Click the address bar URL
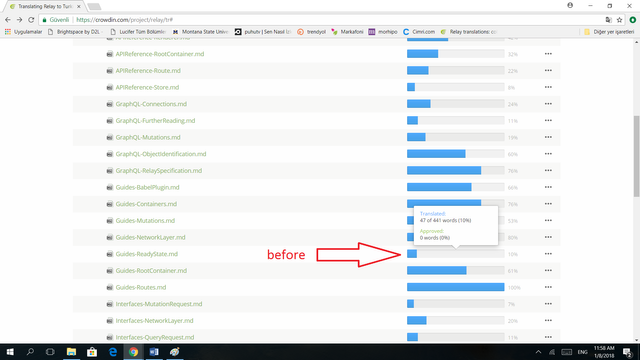Screen dimensions: 640x360 124,20
